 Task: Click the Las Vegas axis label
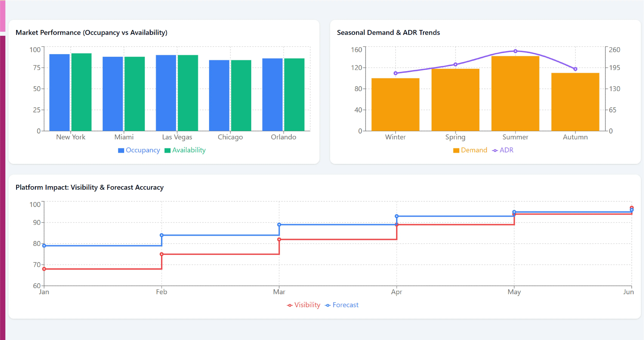pyautogui.click(x=177, y=137)
